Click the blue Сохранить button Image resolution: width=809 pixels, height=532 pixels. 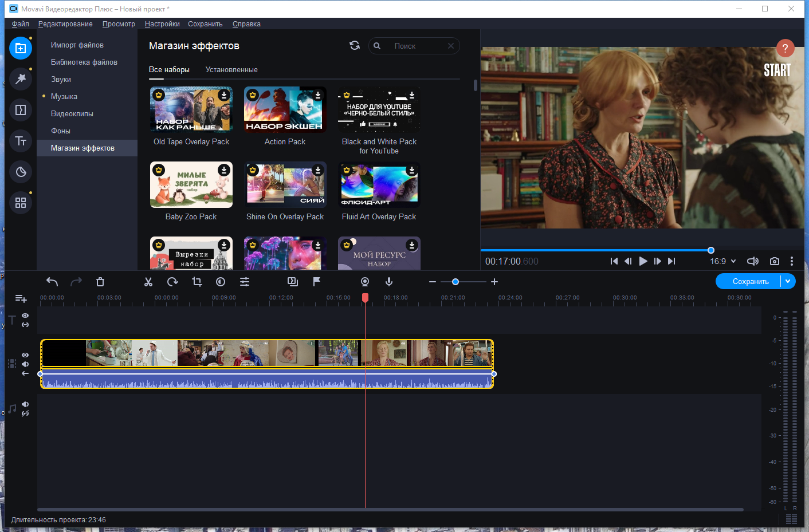click(751, 281)
